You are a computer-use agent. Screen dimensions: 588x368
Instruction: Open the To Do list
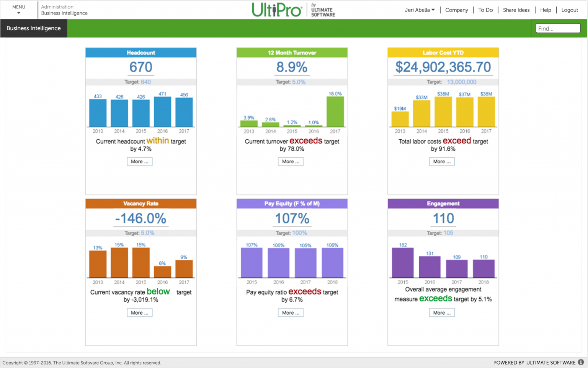[485, 10]
